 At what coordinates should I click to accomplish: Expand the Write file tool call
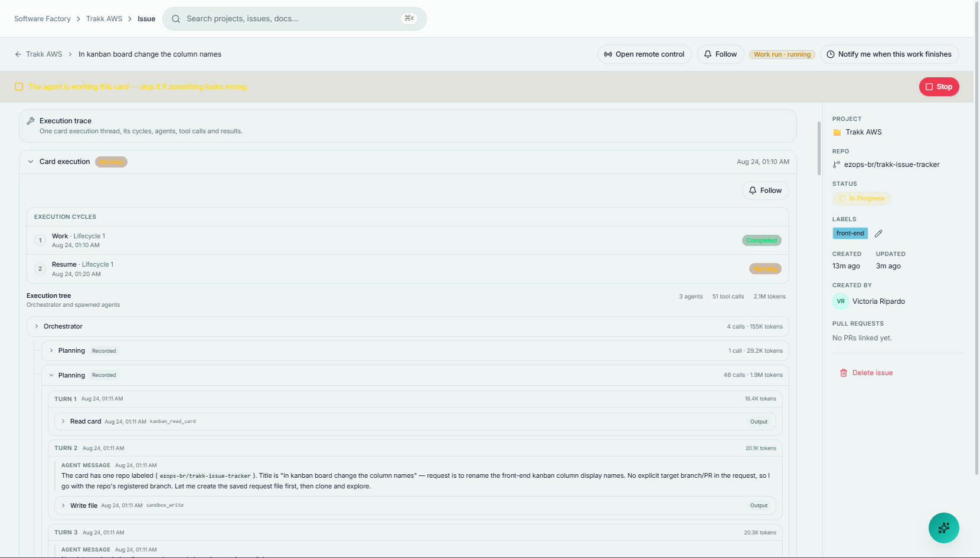63,506
